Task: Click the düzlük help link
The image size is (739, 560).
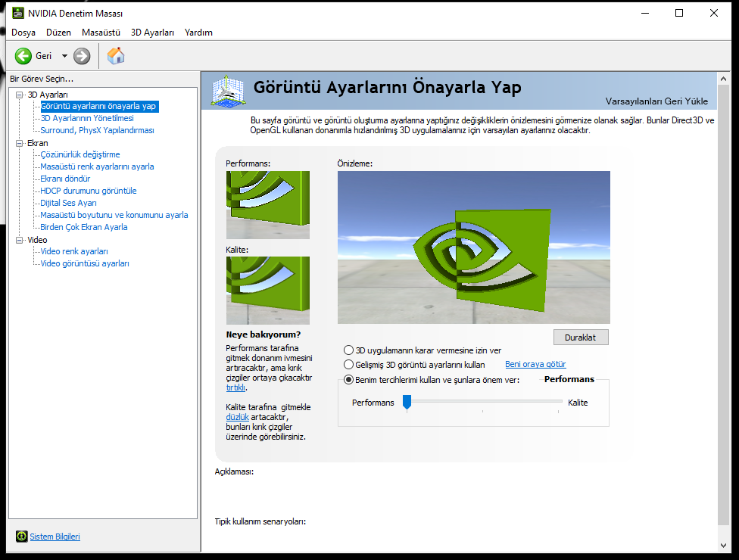Action: (237, 417)
